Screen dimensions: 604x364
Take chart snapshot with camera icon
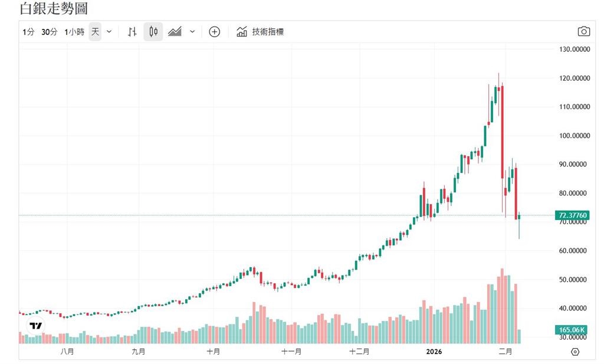pos(583,31)
